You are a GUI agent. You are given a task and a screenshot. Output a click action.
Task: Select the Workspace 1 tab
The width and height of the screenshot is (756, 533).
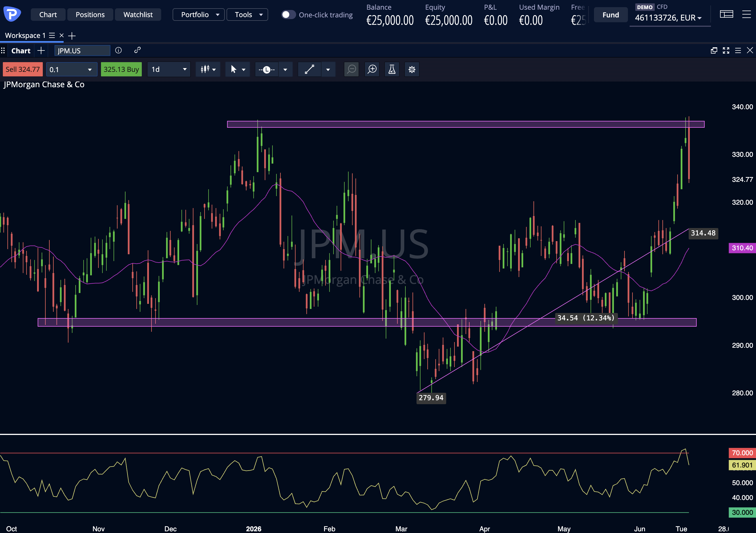click(25, 35)
